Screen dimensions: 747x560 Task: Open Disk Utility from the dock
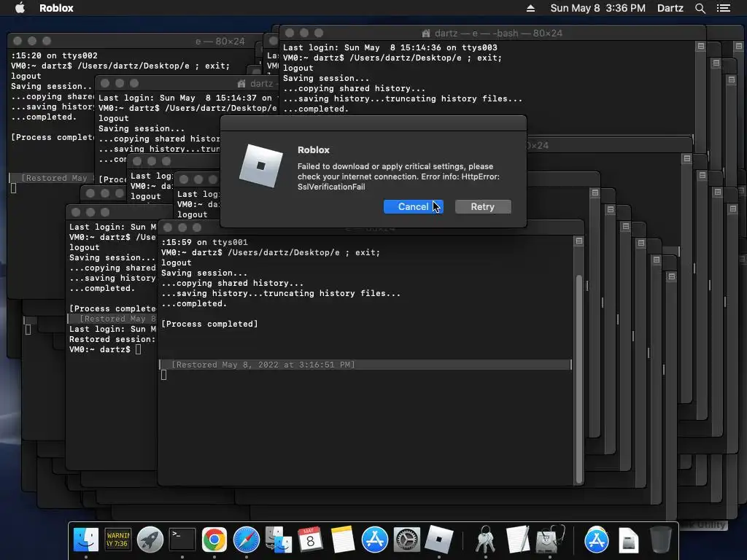[x=550, y=540]
